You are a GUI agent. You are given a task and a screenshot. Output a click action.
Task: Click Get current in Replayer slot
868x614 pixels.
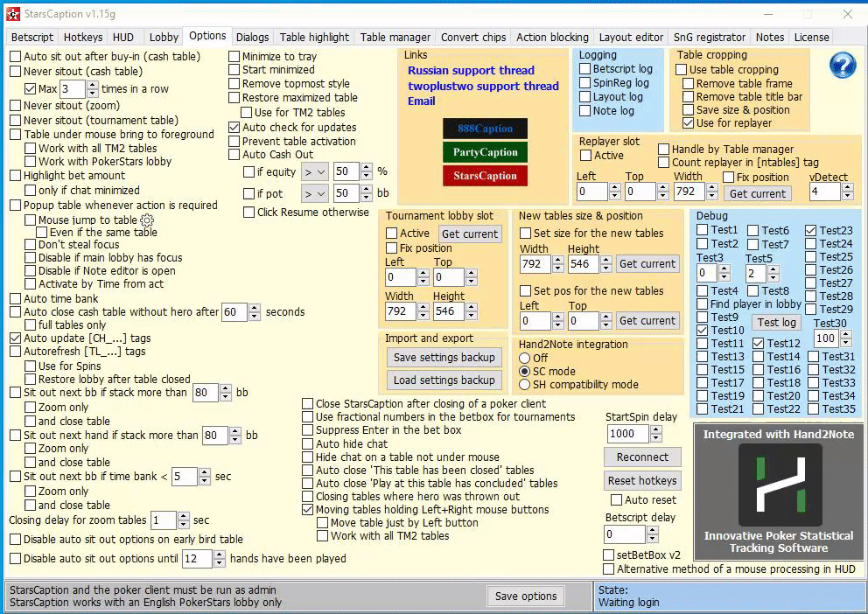(x=757, y=193)
